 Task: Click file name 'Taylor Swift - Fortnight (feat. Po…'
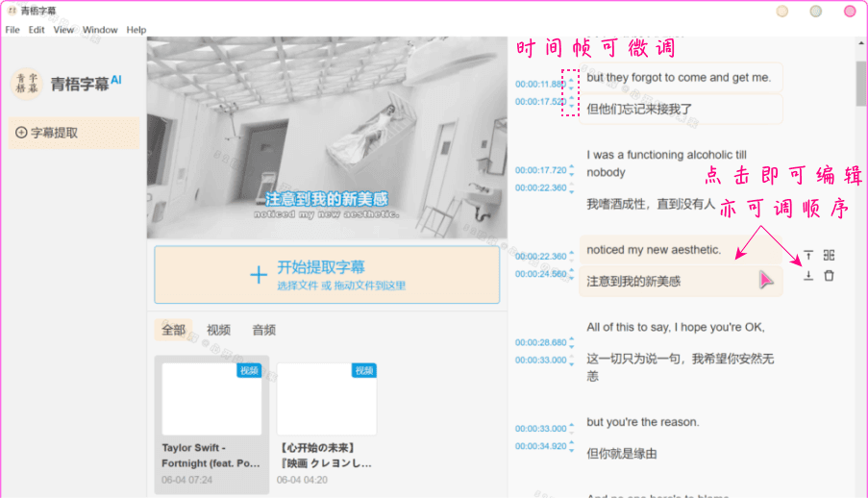[x=211, y=456]
